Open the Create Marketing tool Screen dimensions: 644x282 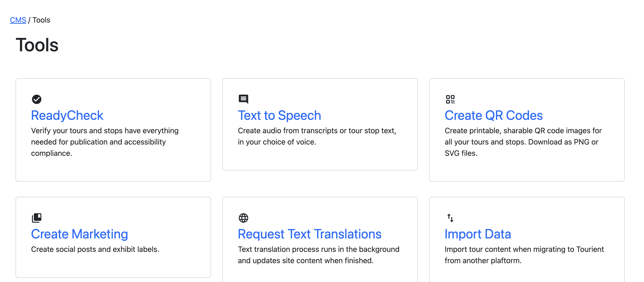(x=79, y=234)
